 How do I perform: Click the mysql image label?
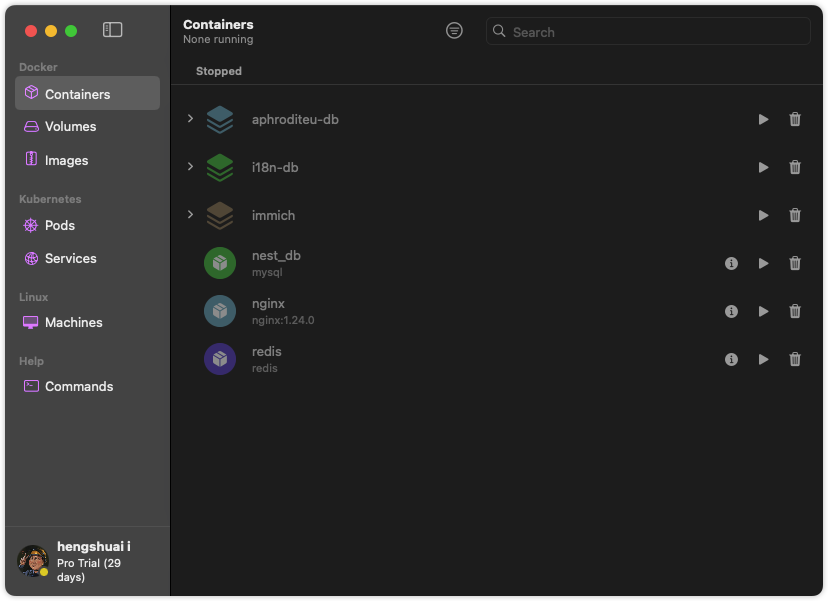pyautogui.click(x=267, y=273)
